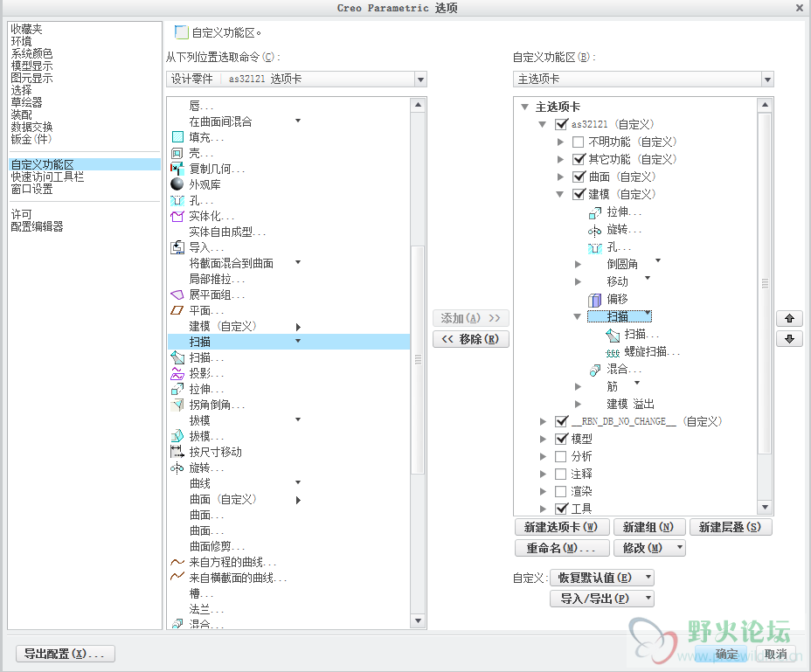The image size is (811, 672).
Task: Click move up arrow button
Action: click(789, 319)
